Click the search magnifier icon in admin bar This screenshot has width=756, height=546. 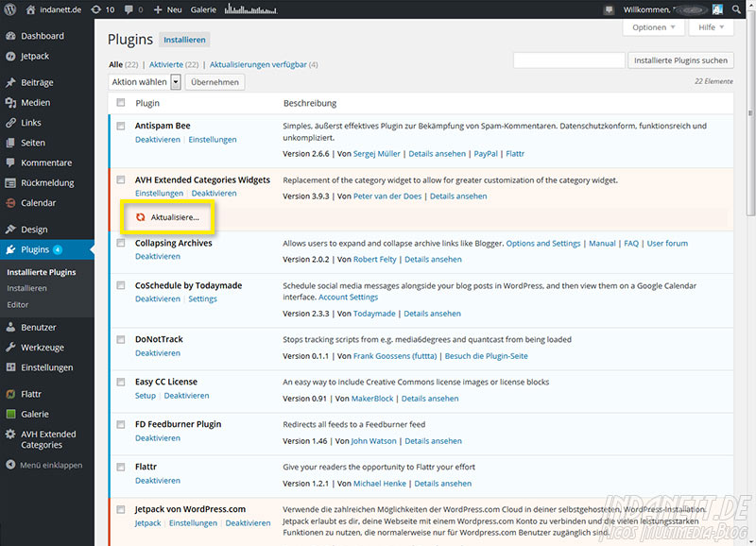coord(736,9)
